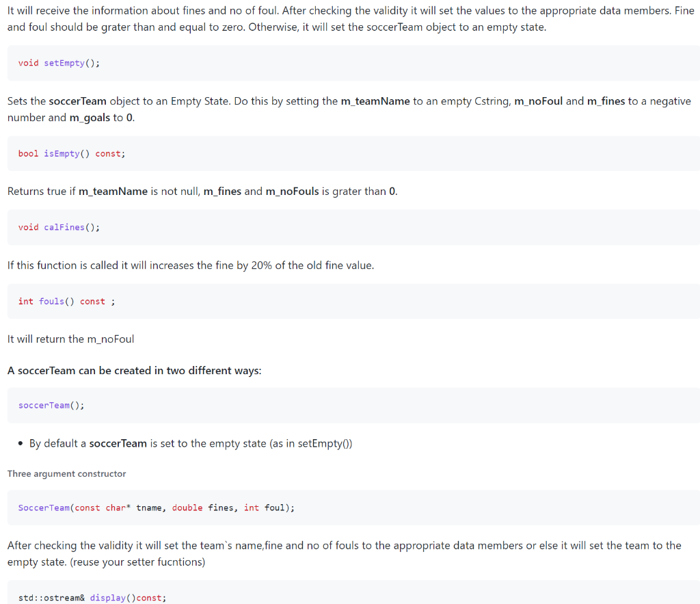Click the soccerTeam() default constructor code
Screen dimensions: 700x604
coord(51,406)
